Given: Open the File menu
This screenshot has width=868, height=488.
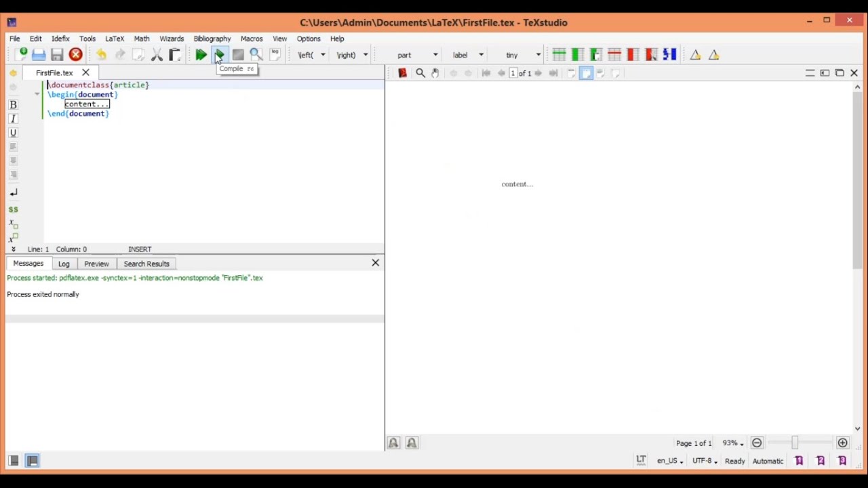Looking at the screenshot, I should click(x=15, y=39).
